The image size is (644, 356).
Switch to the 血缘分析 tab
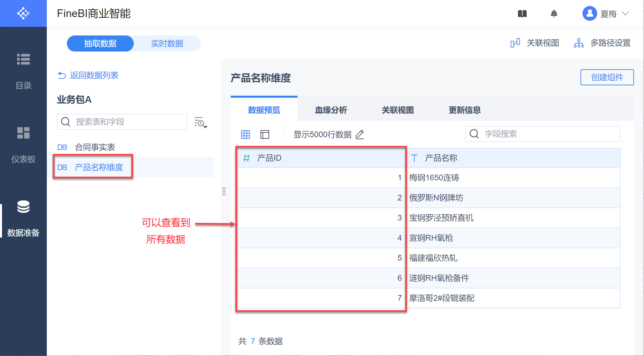(331, 110)
